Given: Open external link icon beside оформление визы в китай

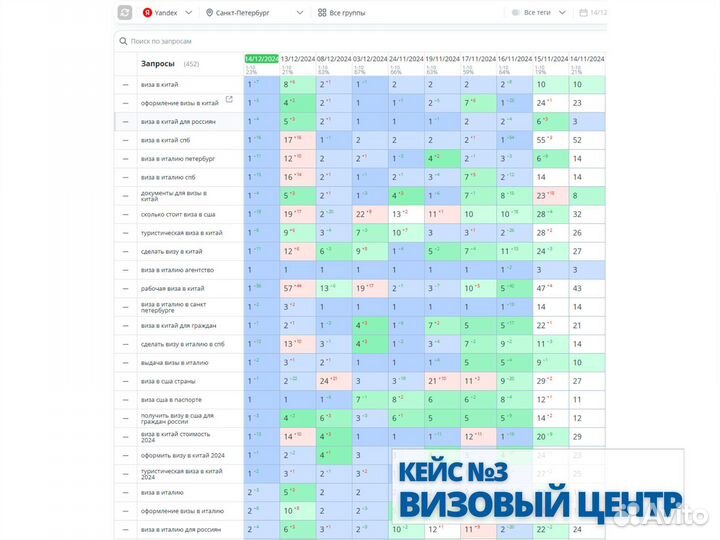Looking at the screenshot, I should tap(229, 99).
